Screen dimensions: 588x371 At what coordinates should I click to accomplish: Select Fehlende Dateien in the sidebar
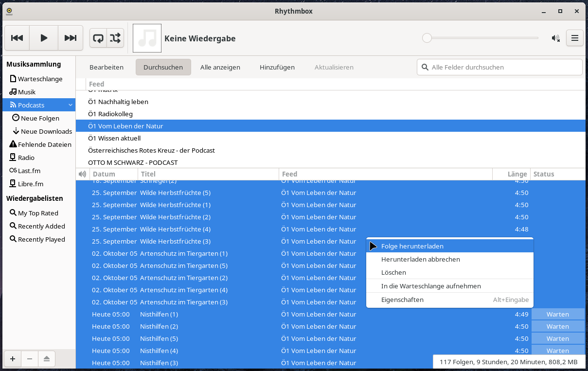click(x=44, y=144)
